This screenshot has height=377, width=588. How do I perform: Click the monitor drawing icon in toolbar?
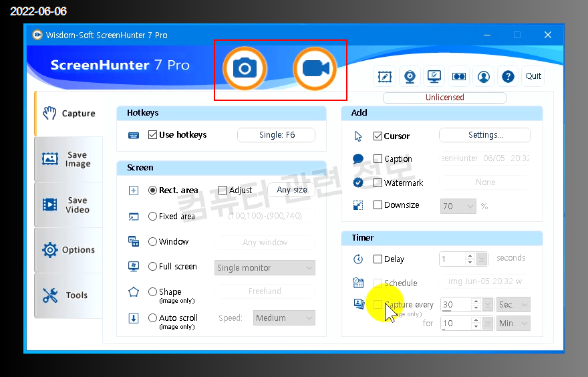(x=434, y=76)
